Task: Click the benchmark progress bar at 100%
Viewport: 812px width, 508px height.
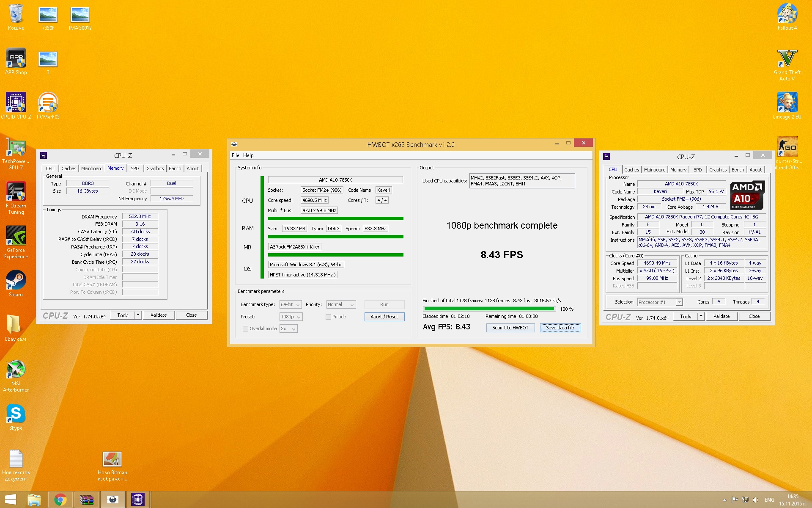Action: [489, 309]
